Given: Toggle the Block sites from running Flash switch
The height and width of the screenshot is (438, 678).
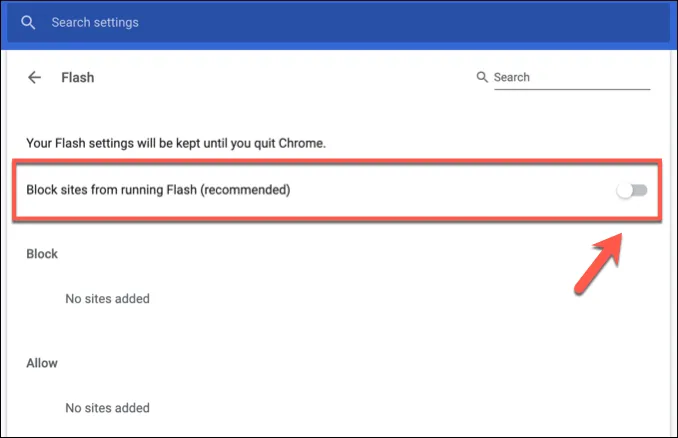Looking at the screenshot, I should point(631,190).
